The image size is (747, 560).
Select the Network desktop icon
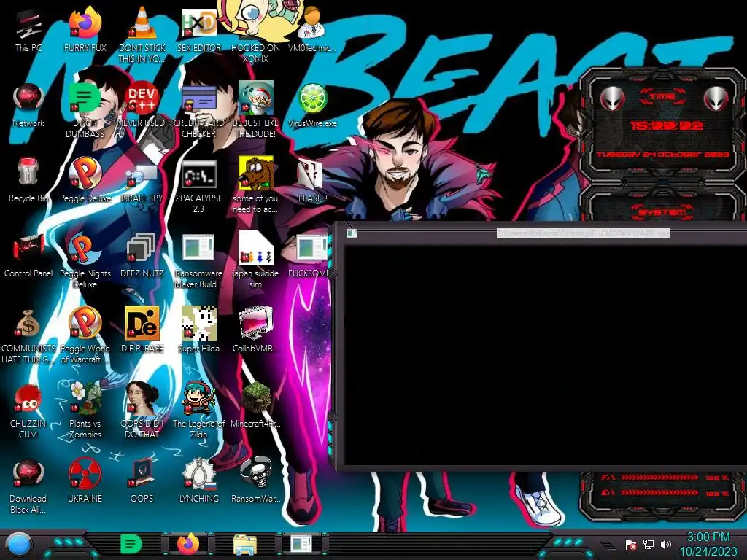[28, 106]
